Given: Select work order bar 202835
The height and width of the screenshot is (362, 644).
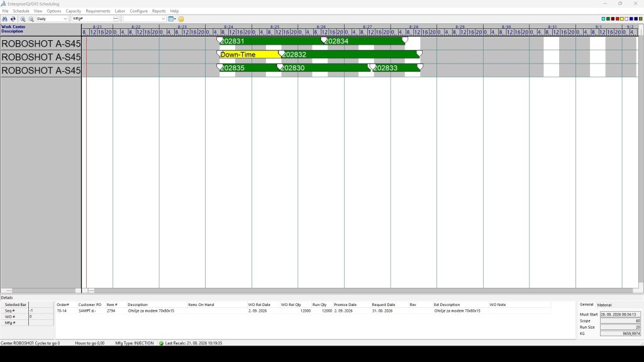Looking at the screenshot, I should pos(248,68).
